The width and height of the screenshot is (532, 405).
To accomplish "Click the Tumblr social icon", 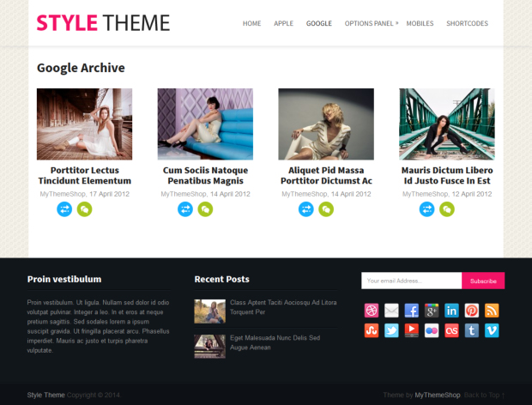I will (x=472, y=329).
